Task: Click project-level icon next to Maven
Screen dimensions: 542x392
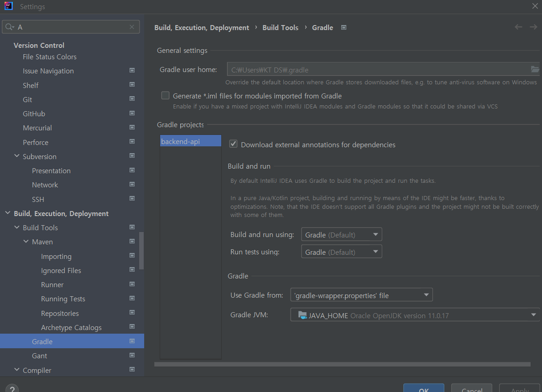Action: (x=132, y=242)
